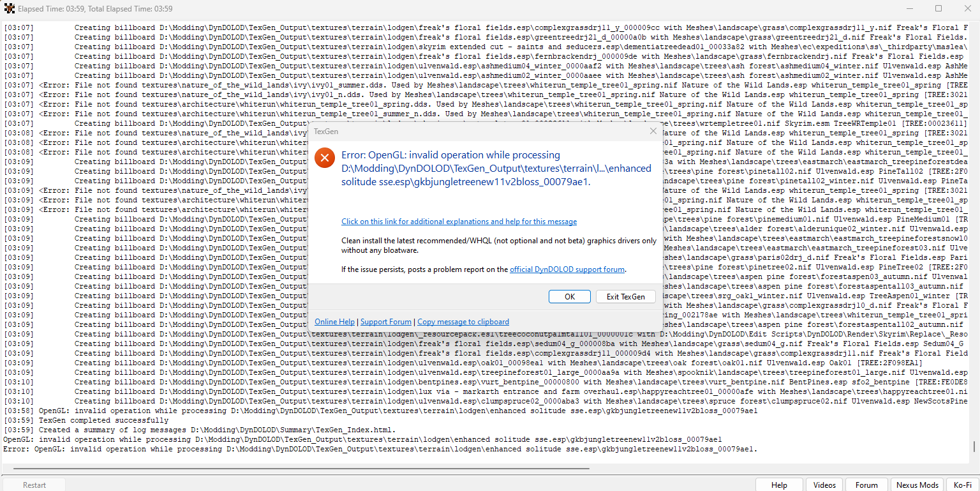Click the 'TexGen' dialog title text
Image resolution: width=980 pixels, height=491 pixels.
tap(326, 131)
